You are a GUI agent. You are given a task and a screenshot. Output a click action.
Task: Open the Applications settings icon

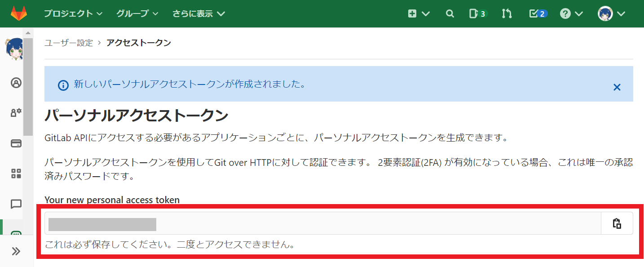[x=16, y=174]
